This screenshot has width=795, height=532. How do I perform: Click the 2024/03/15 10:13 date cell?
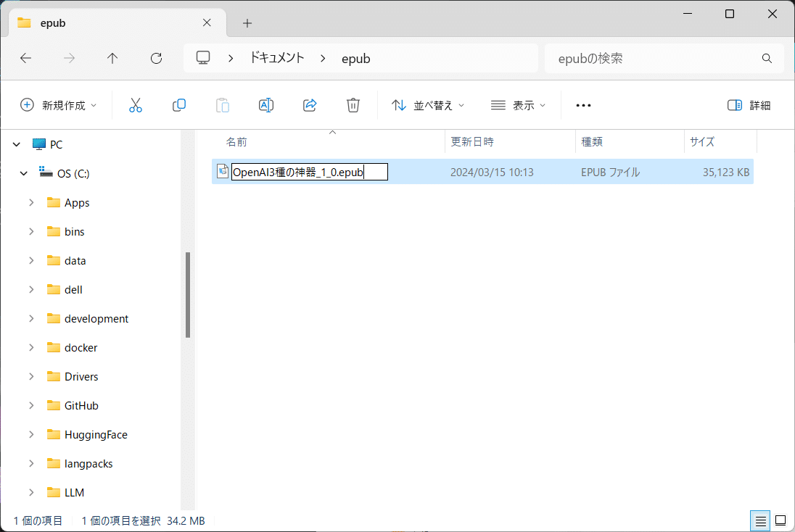pos(492,173)
